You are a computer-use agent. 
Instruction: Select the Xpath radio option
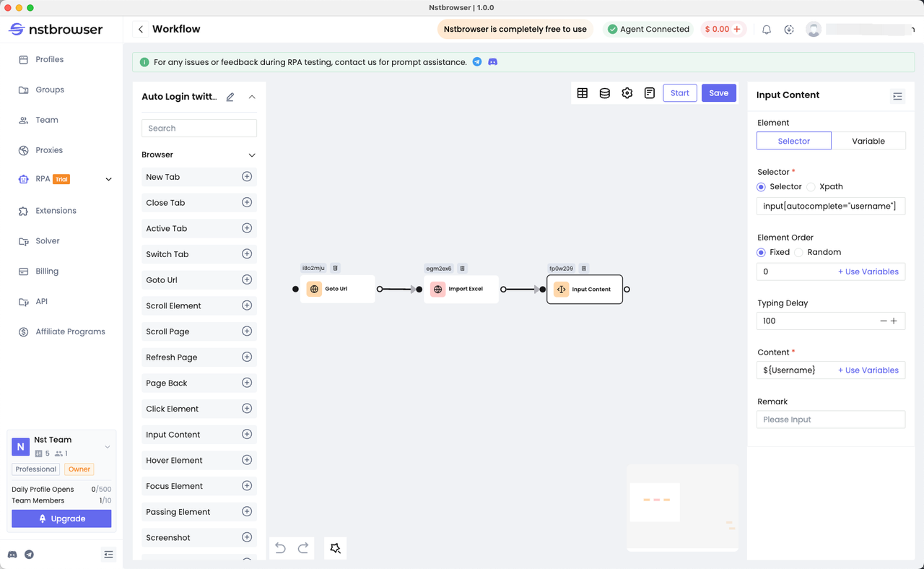coord(811,187)
